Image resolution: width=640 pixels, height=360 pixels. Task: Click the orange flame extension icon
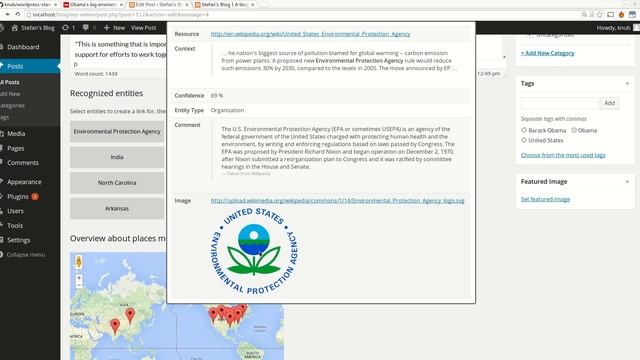tap(621, 15)
